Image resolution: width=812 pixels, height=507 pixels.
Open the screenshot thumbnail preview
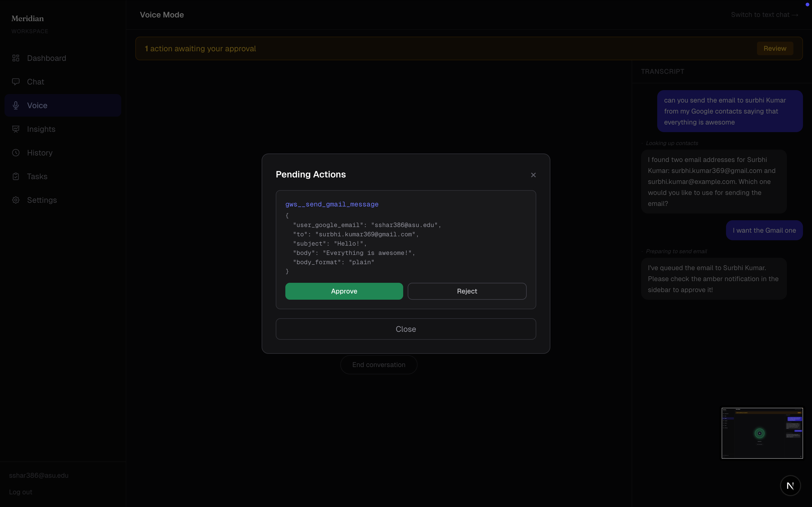(x=762, y=433)
